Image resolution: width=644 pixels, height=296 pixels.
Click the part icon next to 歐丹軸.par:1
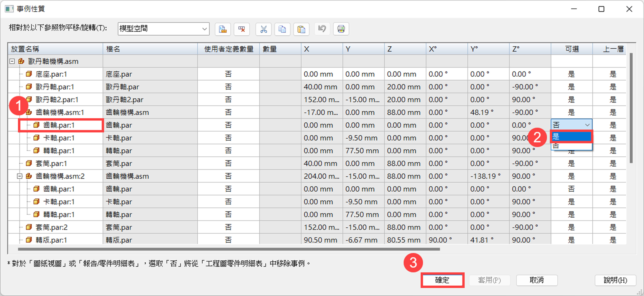click(x=29, y=87)
